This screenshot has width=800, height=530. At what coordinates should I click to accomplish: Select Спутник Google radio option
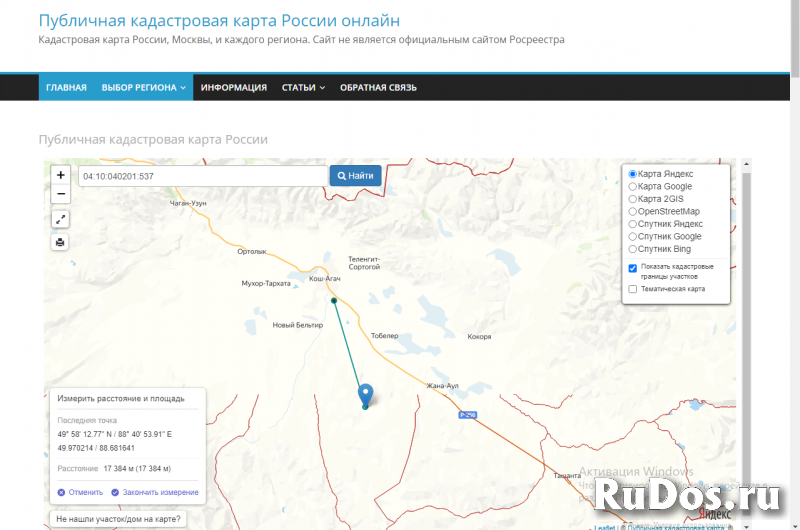tap(633, 237)
